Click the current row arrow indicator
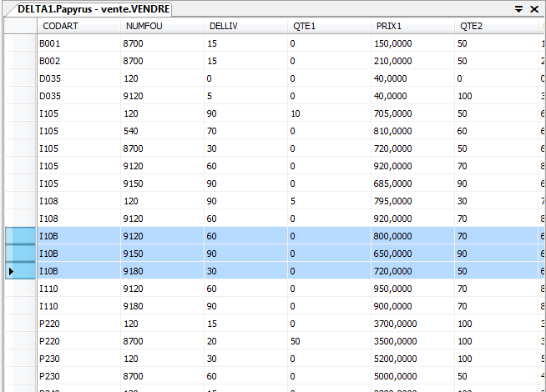 pos(11,271)
